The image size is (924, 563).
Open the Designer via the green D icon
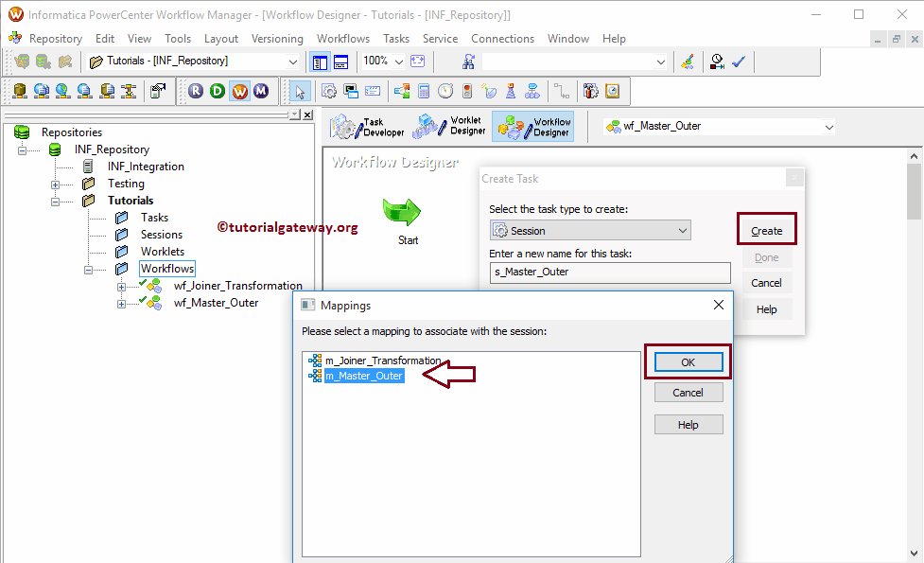218,91
